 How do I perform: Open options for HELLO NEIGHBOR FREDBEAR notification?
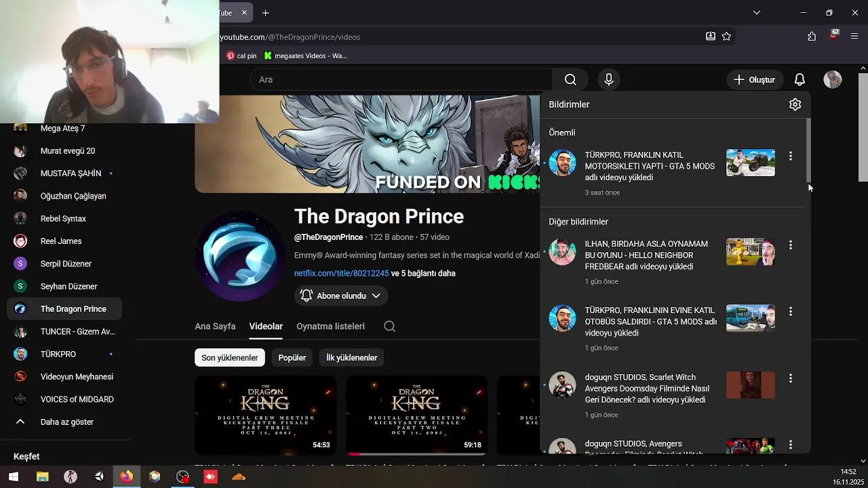point(790,245)
